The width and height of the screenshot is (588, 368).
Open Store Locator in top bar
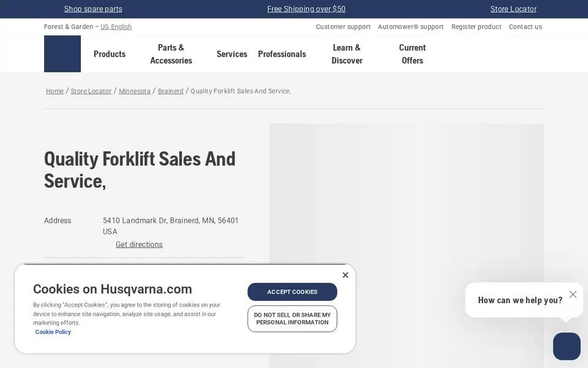click(x=513, y=9)
